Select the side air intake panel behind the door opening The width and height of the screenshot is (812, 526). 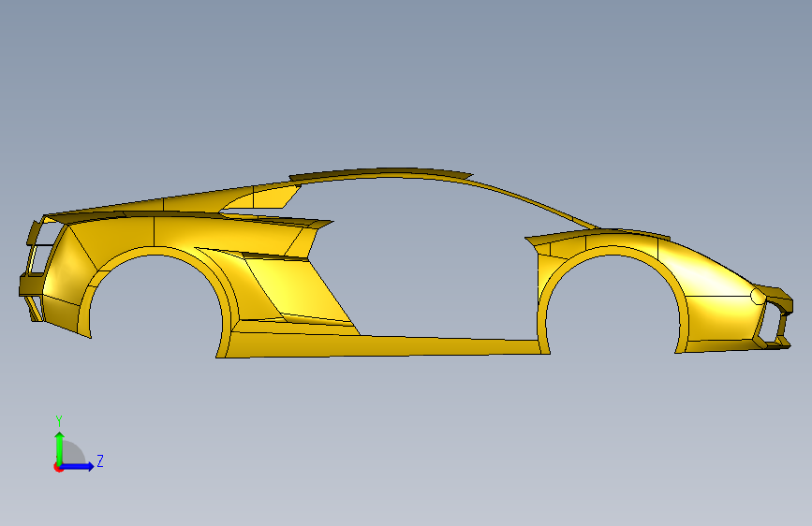pos(298,290)
